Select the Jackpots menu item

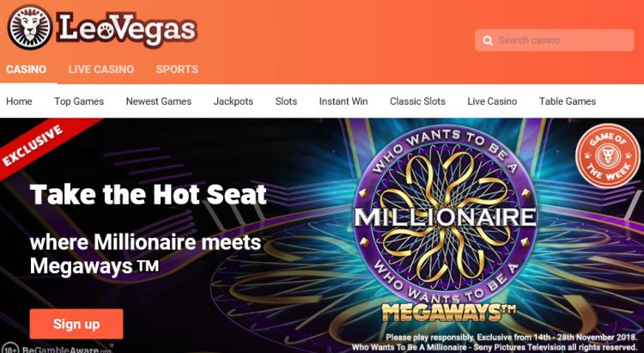tap(234, 101)
